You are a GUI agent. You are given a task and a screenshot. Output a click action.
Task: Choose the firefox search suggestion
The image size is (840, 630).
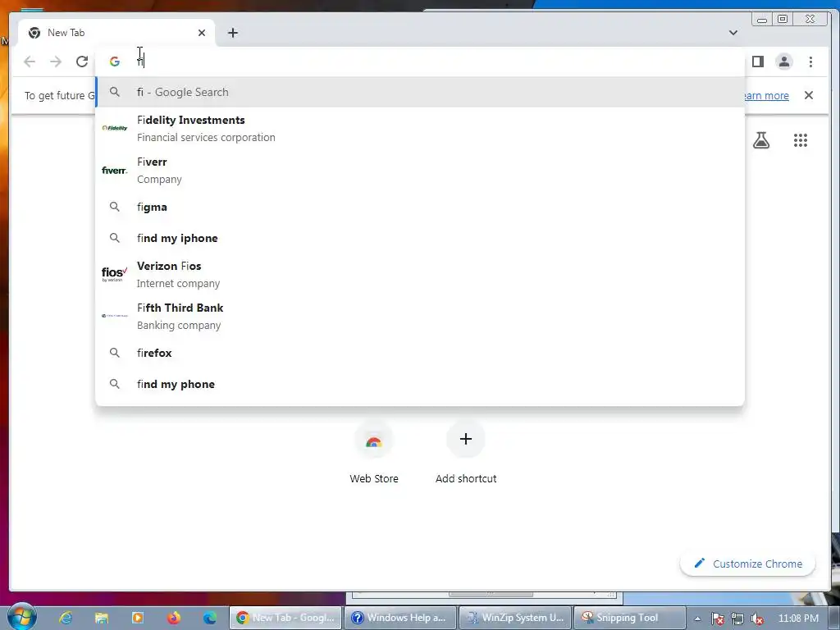point(420,353)
